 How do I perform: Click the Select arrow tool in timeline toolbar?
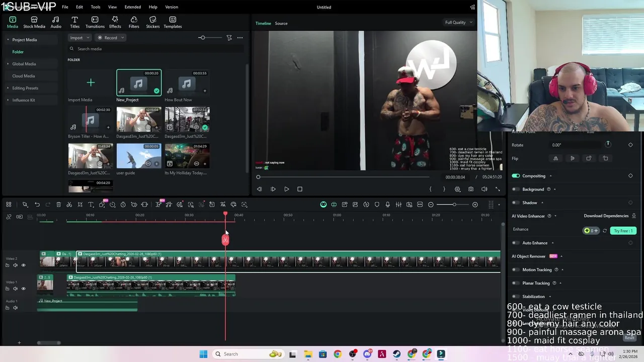pyautogui.click(x=25, y=205)
